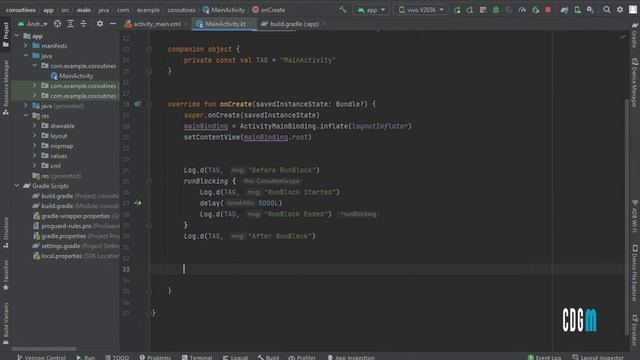Click the Expand All icon in Project panel
The image size is (640, 360).
tap(70, 24)
